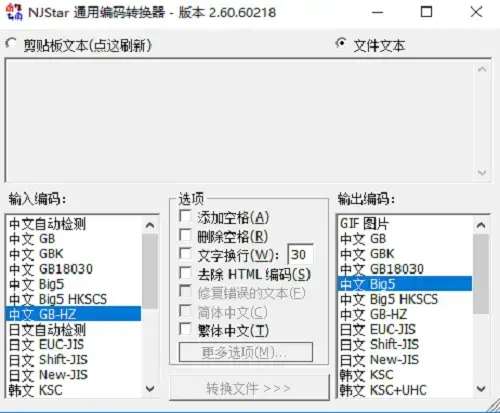Select 韩文 KSC+UHC in output encoding list

[405, 390]
